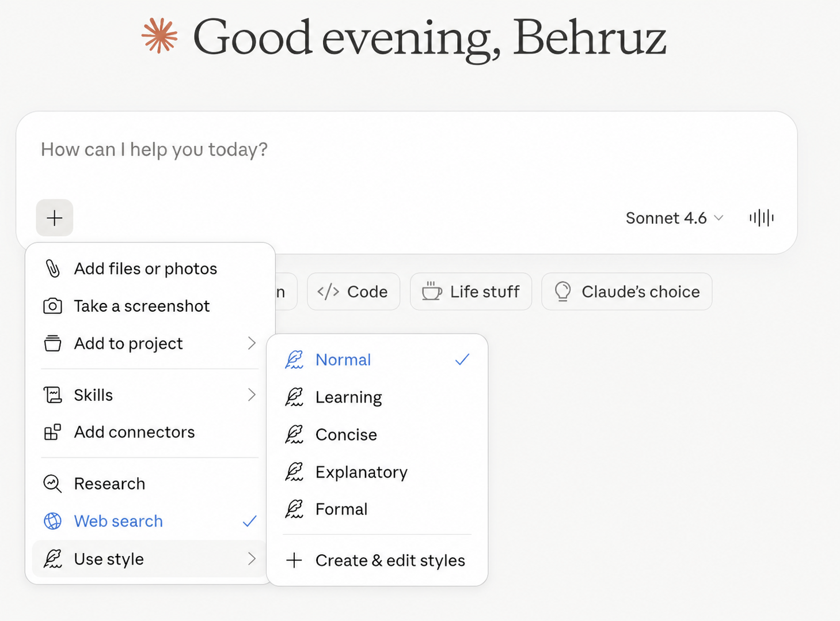This screenshot has width=840, height=621.
Task: Expand the Add to project submenu arrow
Action: (x=252, y=343)
